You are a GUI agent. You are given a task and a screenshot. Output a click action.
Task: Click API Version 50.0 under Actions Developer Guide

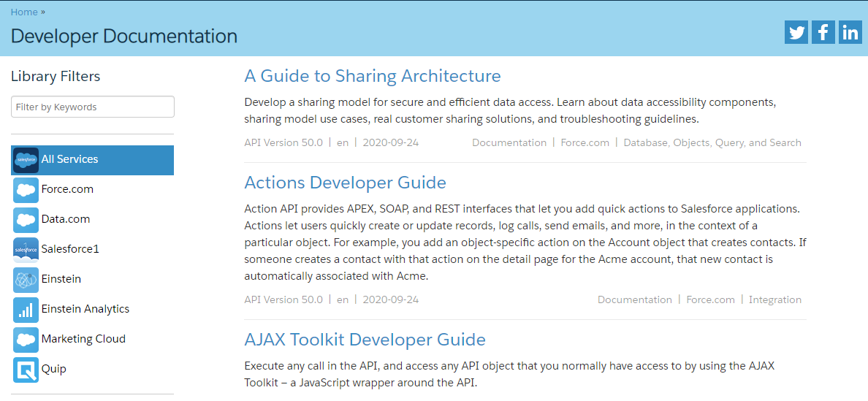(x=283, y=299)
